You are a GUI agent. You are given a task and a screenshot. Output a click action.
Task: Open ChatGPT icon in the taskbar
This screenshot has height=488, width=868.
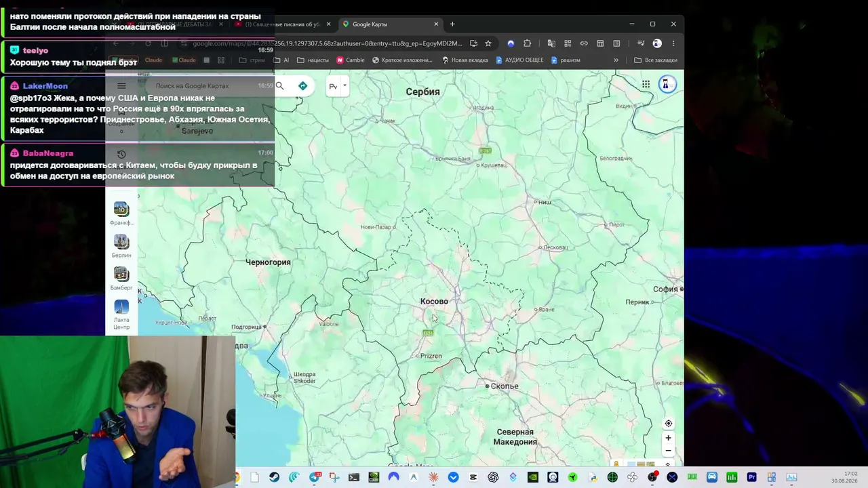(x=493, y=477)
